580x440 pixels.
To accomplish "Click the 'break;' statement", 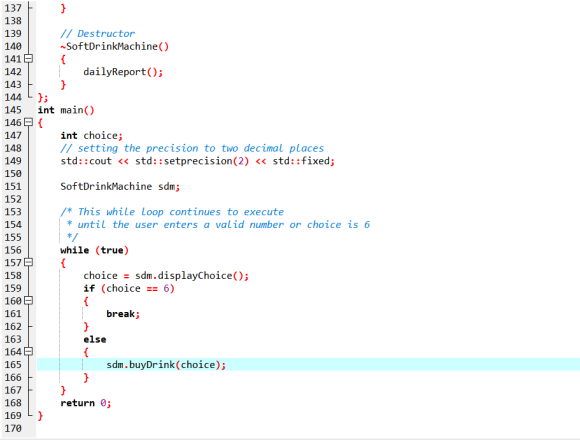I will pos(123,314).
